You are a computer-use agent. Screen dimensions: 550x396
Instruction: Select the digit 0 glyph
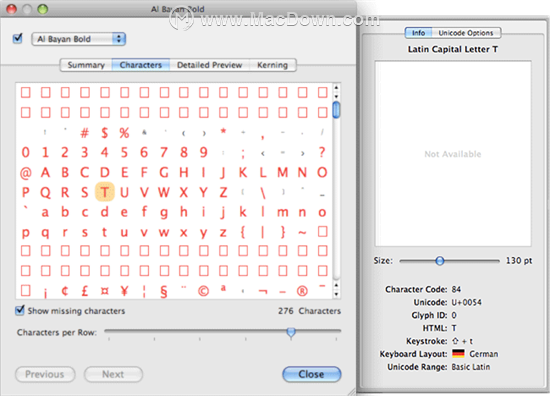pyautogui.click(x=26, y=153)
